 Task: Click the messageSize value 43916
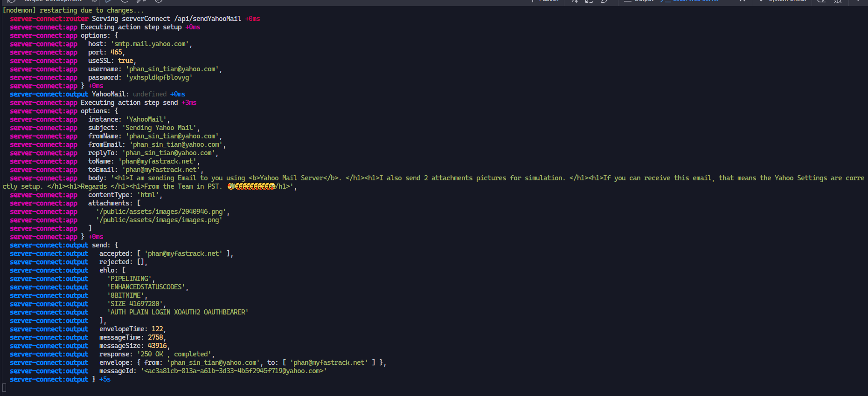pos(157,346)
